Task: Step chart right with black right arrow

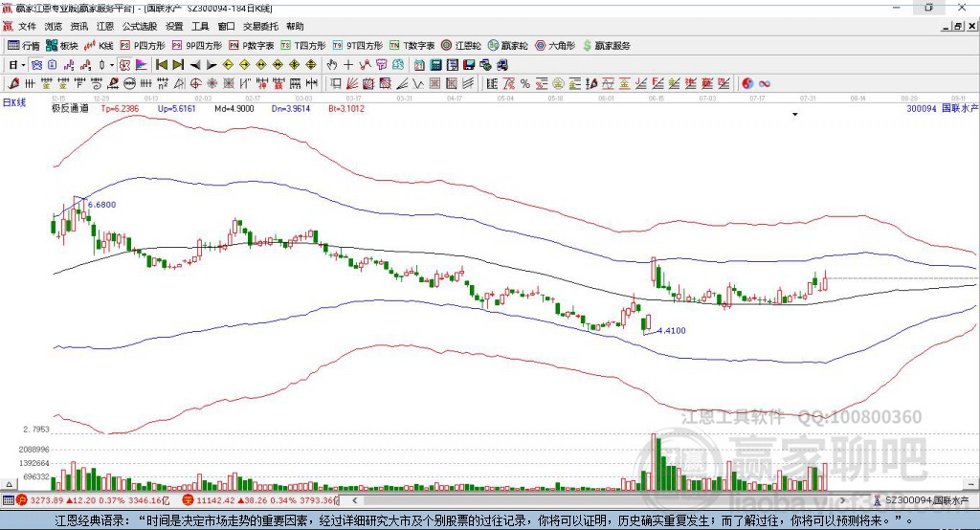Action: click(212, 65)
